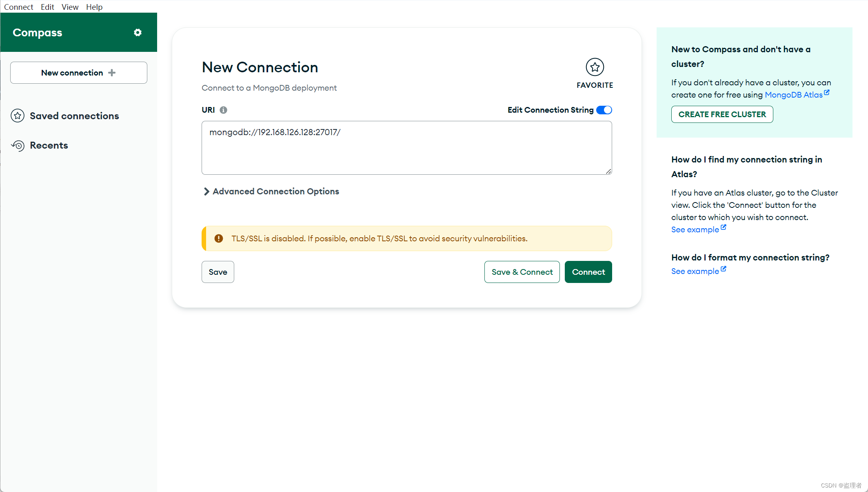Open the View menu
Viewport: 868px width, 492px height.
click(70, 7)
